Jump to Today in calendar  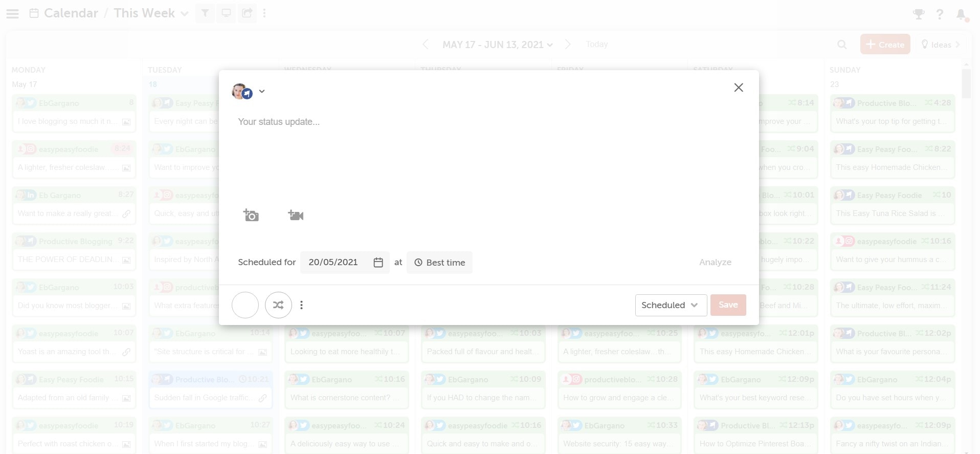(x=597, y=45)
